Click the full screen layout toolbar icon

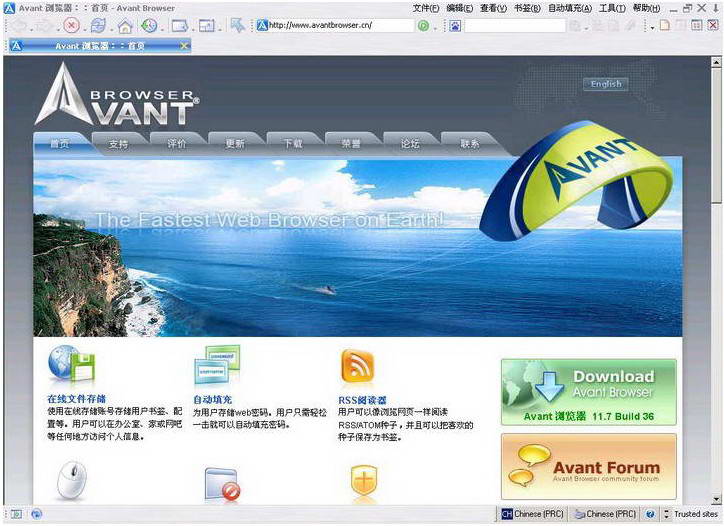pos(206,26)
